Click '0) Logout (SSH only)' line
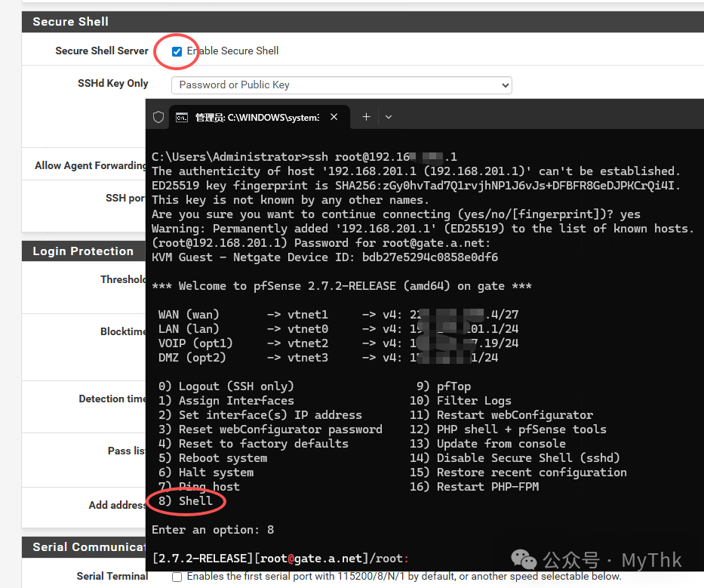Image resolution: width=704 pixels, height=588 pixels. pyautogui.click(x=226, y=386)
